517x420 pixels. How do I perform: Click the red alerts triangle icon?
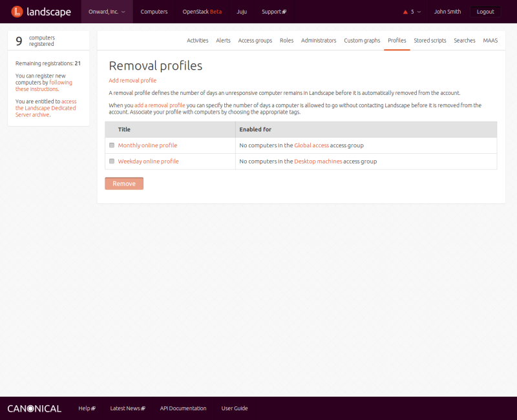pos(405,12)
